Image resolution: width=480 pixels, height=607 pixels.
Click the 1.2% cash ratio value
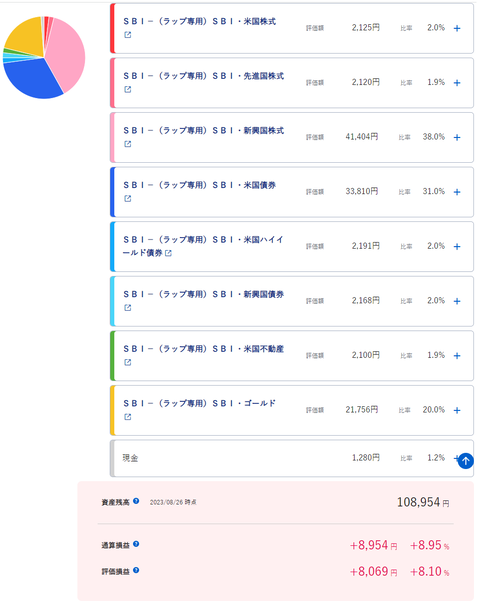point(436,458)
